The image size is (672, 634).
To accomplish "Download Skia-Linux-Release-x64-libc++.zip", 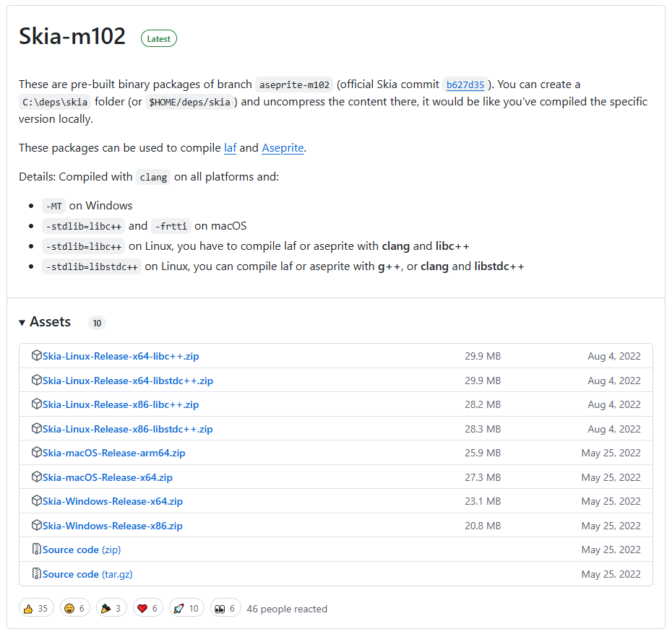I will pyautogui.click(x=121, y=356).
